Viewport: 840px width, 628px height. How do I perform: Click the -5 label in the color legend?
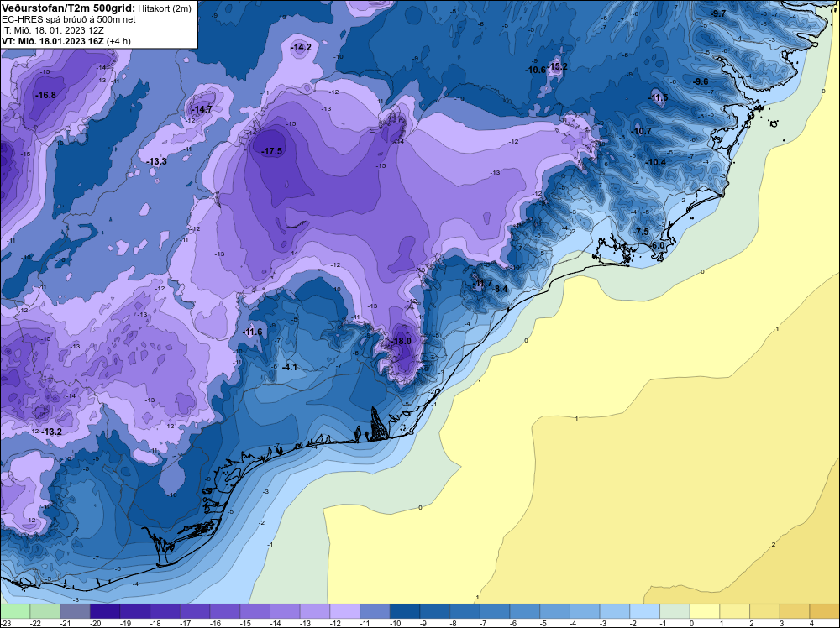point(543,623)
